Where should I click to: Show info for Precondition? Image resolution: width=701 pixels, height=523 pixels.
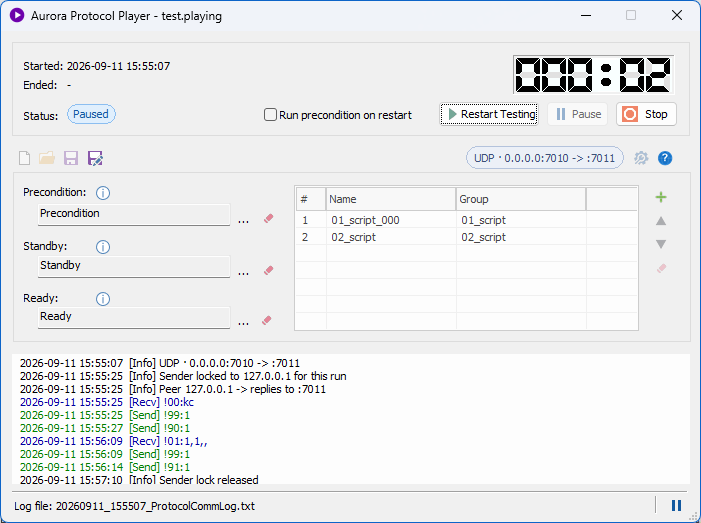tap(103, 193)
